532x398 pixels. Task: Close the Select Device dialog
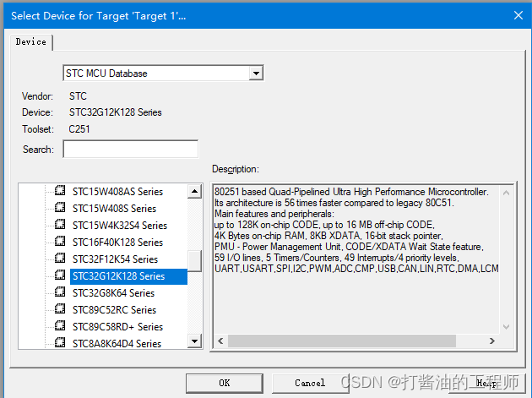[518, 15]
